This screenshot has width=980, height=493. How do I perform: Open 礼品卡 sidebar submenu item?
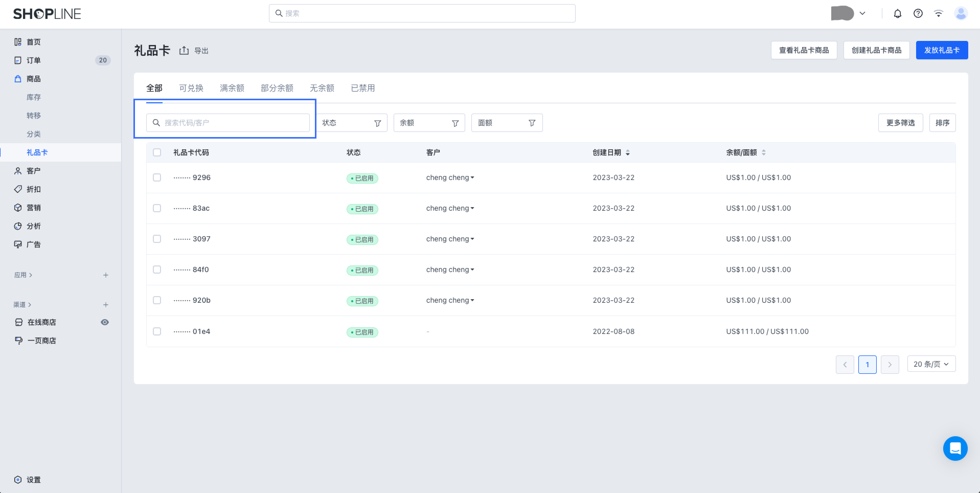[37, 152]
